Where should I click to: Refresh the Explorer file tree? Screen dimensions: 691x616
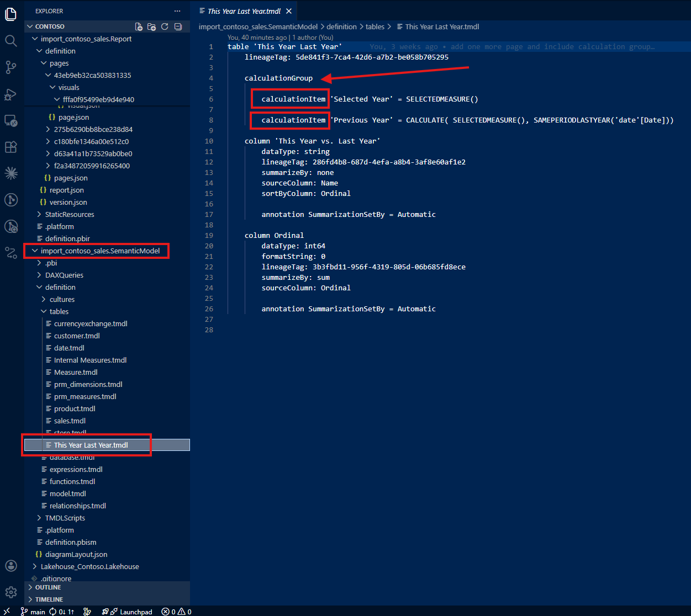pos(165,26)
